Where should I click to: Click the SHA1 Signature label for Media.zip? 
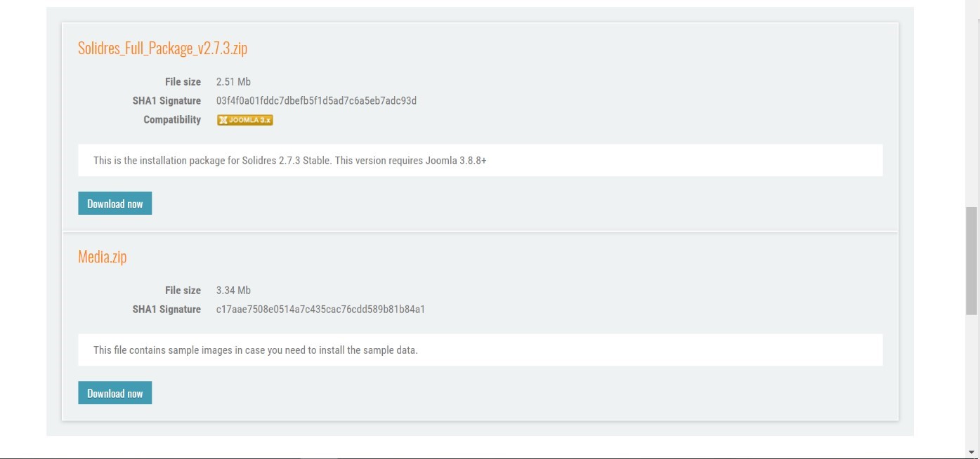[x=166, y=310]
